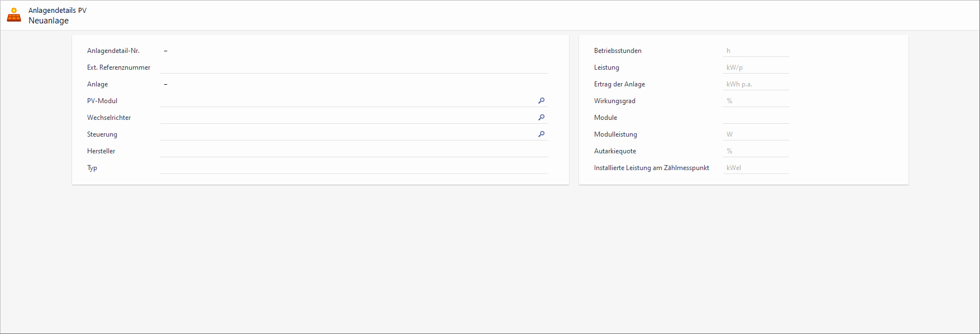Click into the PV-Modul text field

(x=346, y=101)
